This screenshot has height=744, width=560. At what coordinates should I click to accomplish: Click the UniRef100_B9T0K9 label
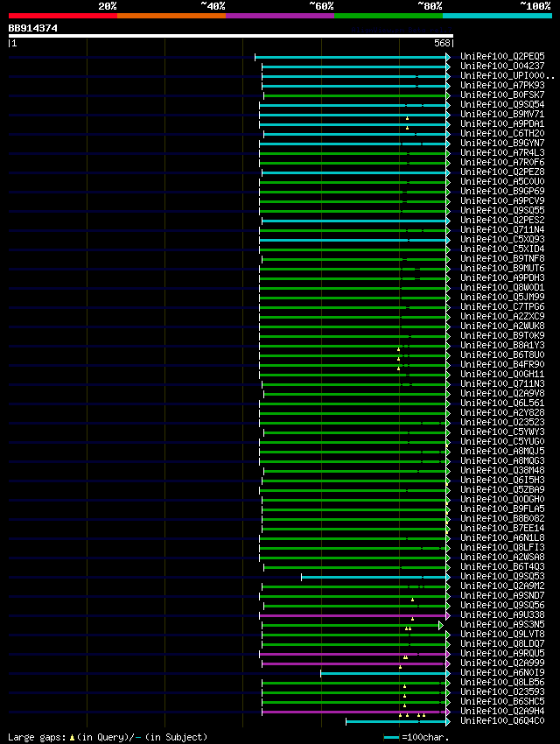pyautogui.click(x=502, y=336)
